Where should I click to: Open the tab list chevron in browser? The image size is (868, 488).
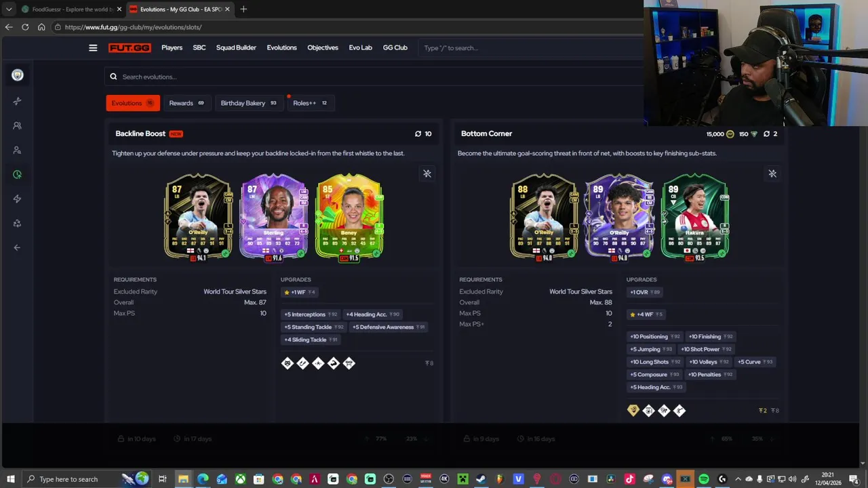tap(9, 9)
